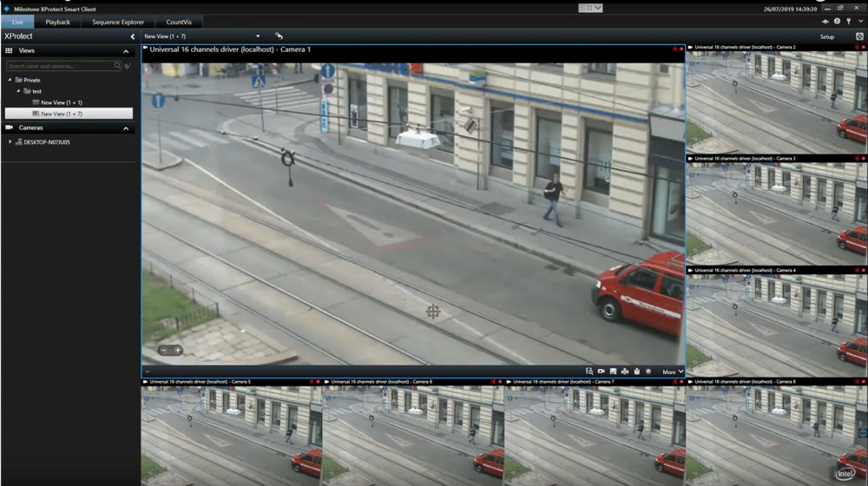The image size is (868, 486).
Task: Click the recording indicator on Camera 5
Action: pos(318,382)
